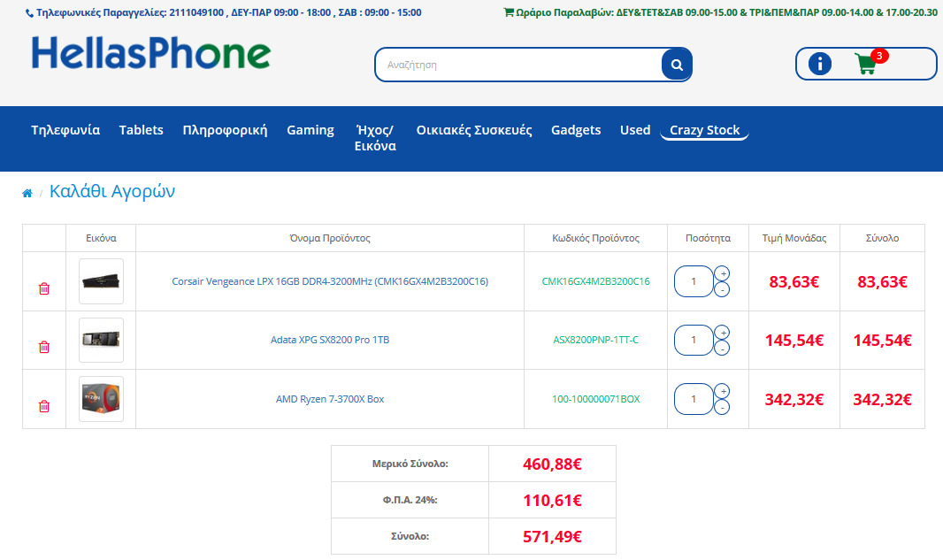Click product code 100-100000071BOX
The width and height of the screenshot is (943, 560).
[596, 399]
